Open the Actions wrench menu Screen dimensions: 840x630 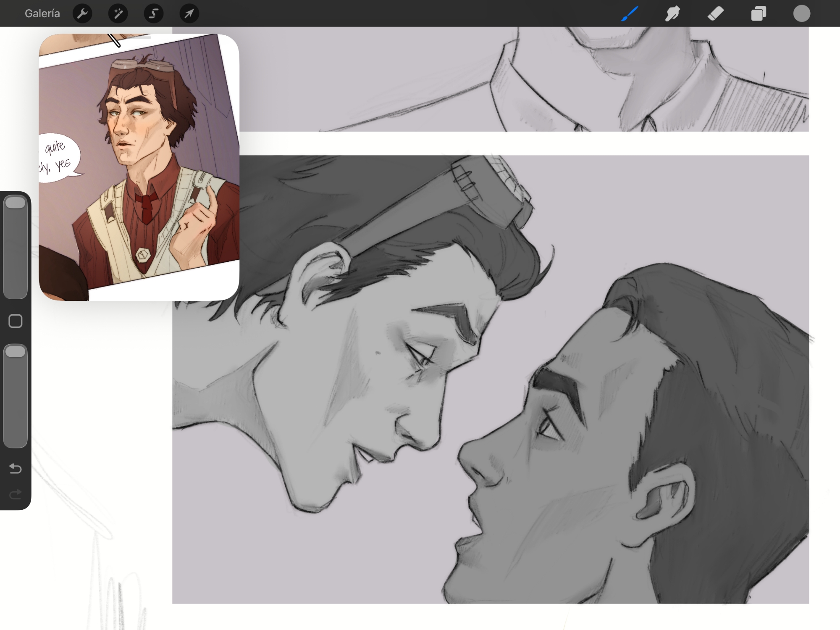click(82, 13)
